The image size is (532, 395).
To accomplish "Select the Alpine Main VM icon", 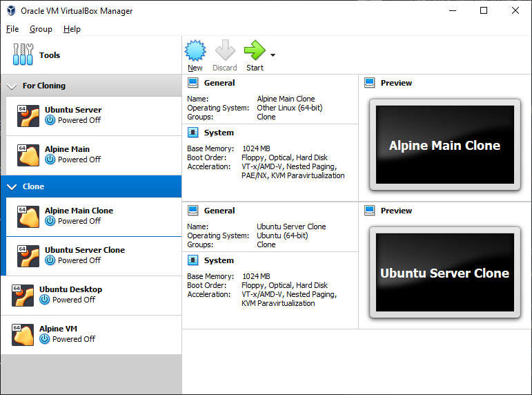I will pos(28,155).
